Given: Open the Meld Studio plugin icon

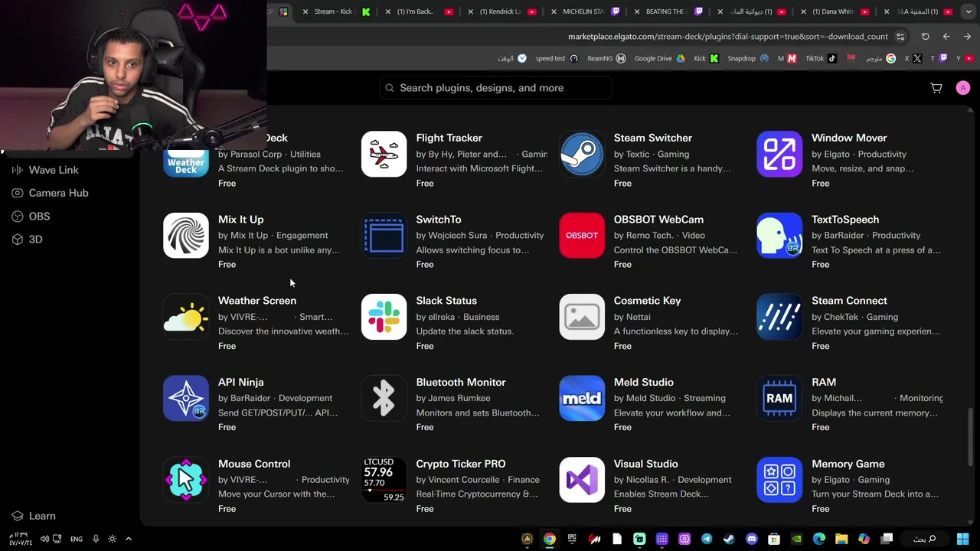Looking at the screenshot, I should click(582, 398).
